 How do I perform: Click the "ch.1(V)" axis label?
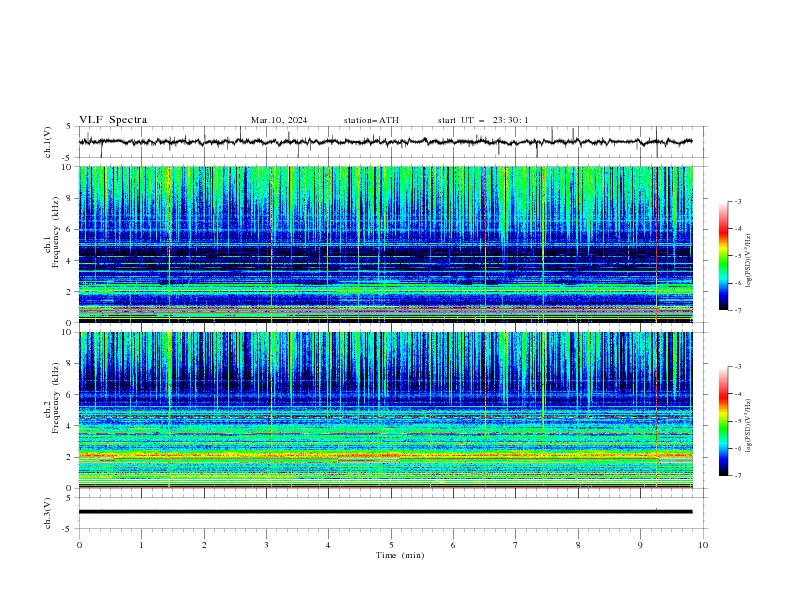(48, 142)
